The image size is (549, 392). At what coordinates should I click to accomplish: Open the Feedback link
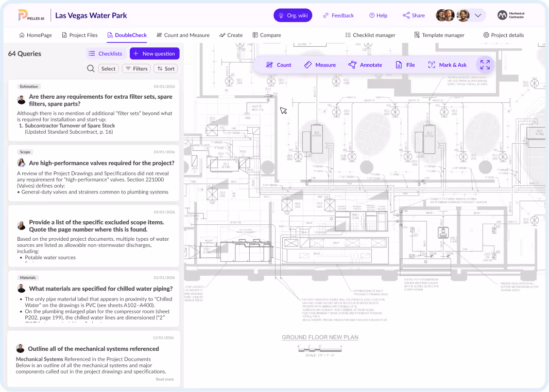pos(338,15)
